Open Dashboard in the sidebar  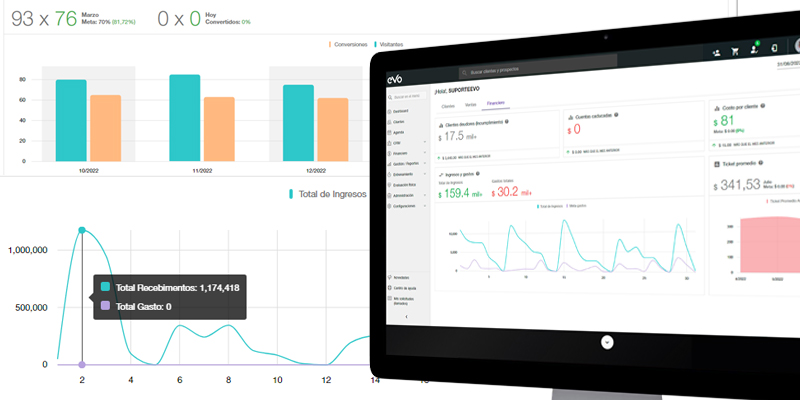tap(401, 110)
